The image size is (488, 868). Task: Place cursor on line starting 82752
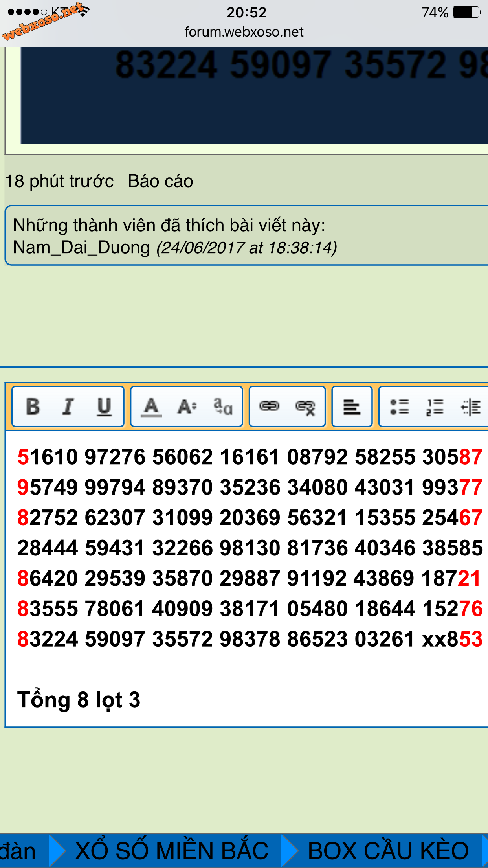[250, 518]
